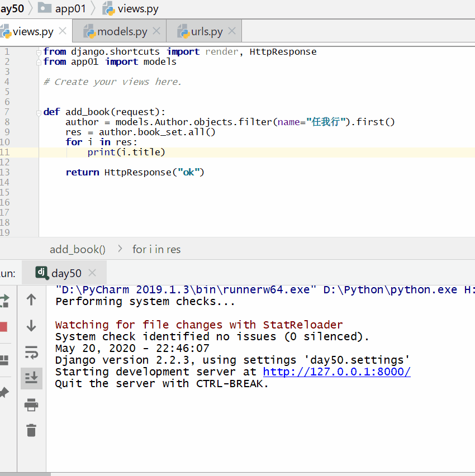Switch to the models.py editor tab
This screenshot has width=475, height=476.
point(122,31)
